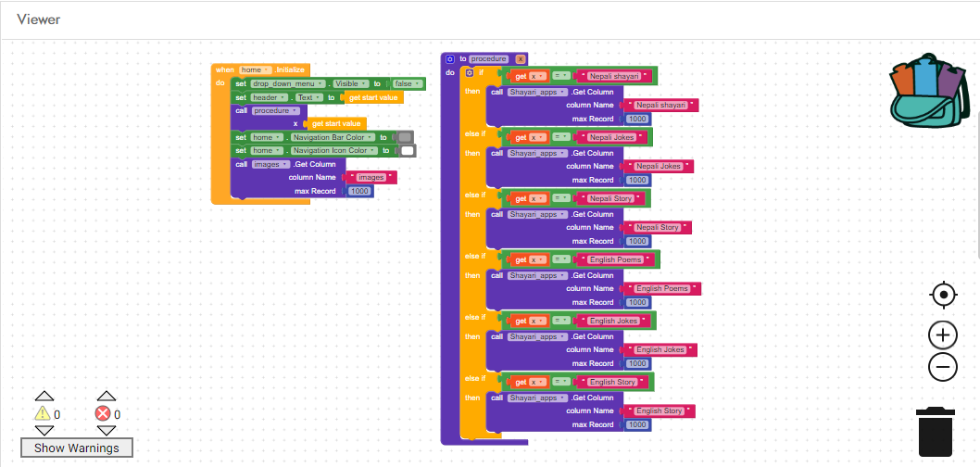Click the Show Warnings button
980x467 pixels.
point(76,448)
